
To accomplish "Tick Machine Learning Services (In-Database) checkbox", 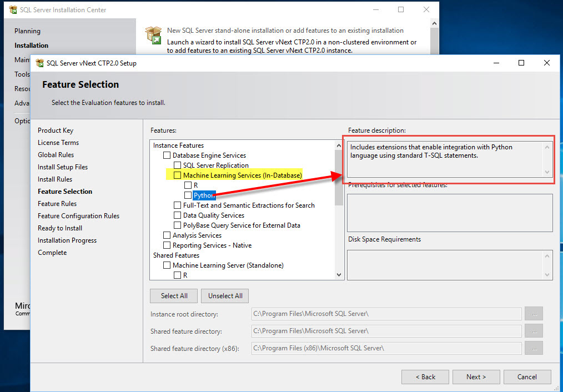I will point(177,175).
